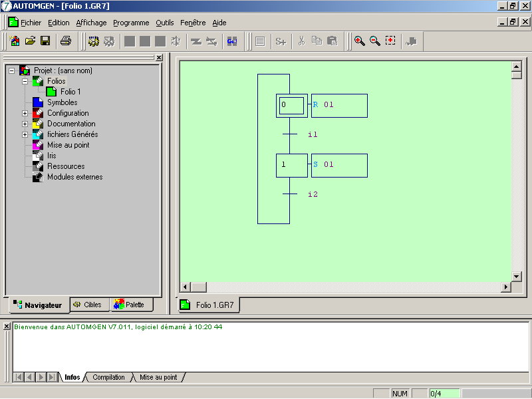The image size is (532, 399).
Task: Save the project with the floppy icon
Action: click(x=45, y=41)
